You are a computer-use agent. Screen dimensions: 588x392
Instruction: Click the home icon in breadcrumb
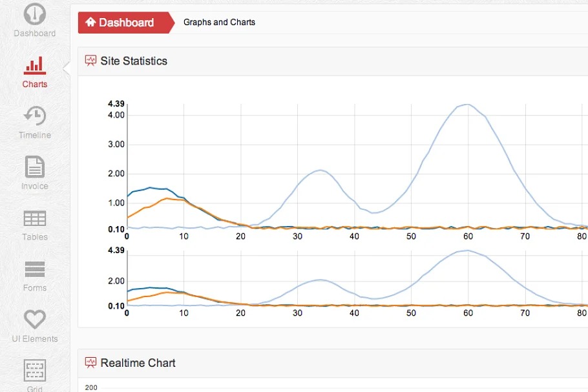click(90, 22)
